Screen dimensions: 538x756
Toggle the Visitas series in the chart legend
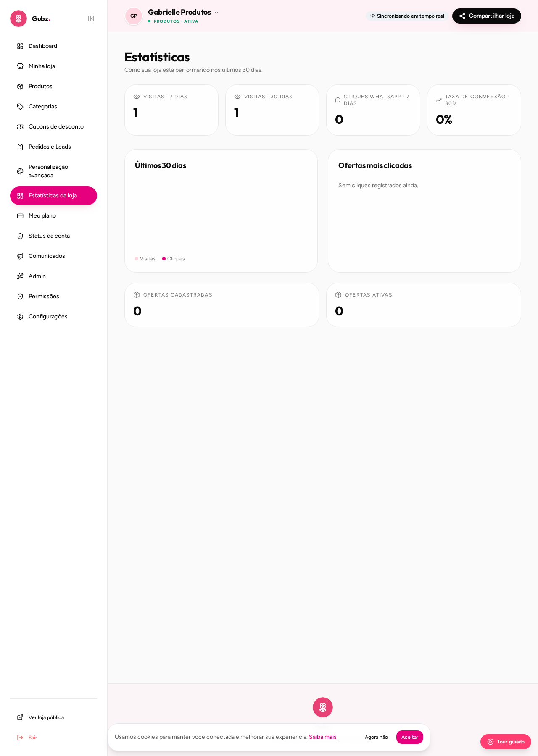coord(145,259)
